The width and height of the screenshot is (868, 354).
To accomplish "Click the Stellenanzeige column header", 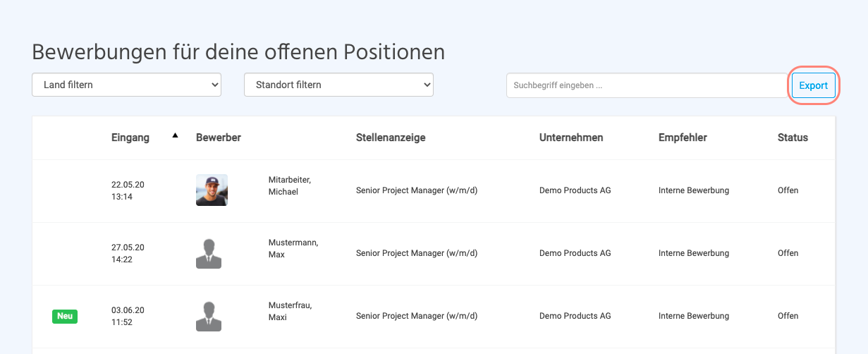I will coord(391,138).
